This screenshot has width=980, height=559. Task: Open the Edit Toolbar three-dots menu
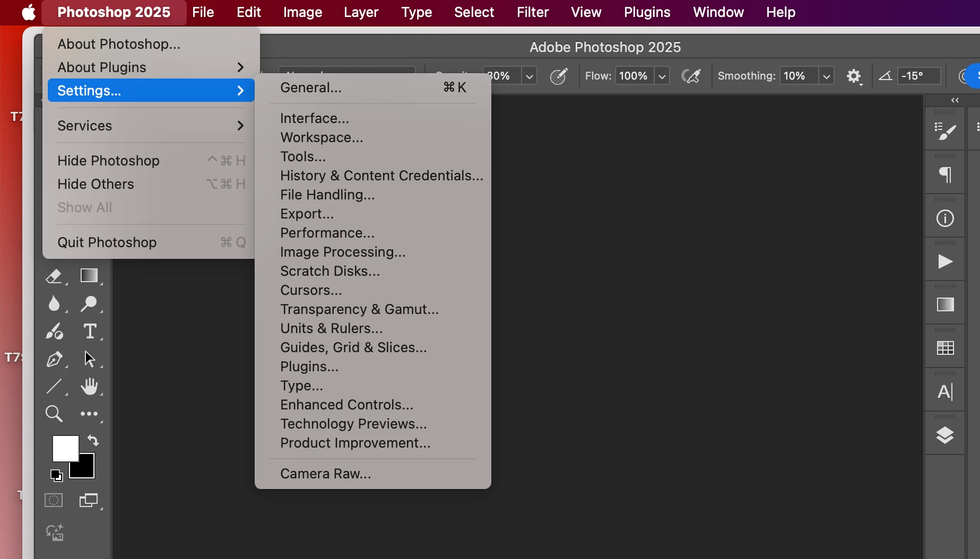[x=89, y=414]
